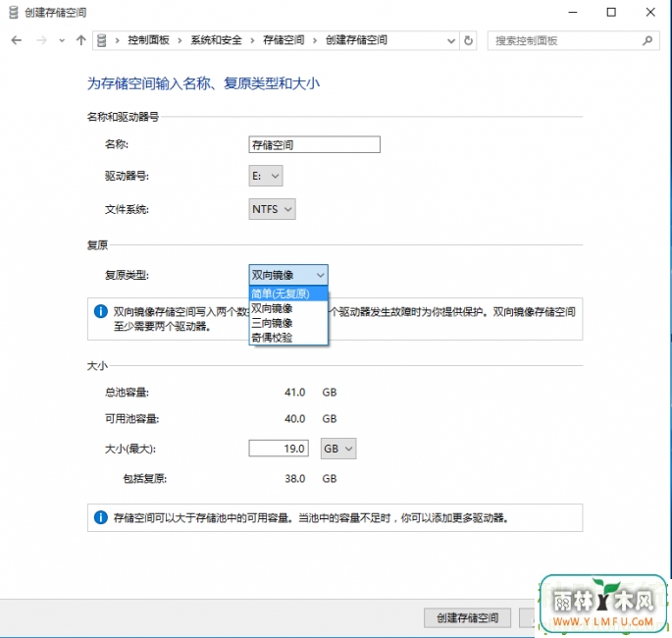Click the 复原类型 label

click(x=127, y=275)
